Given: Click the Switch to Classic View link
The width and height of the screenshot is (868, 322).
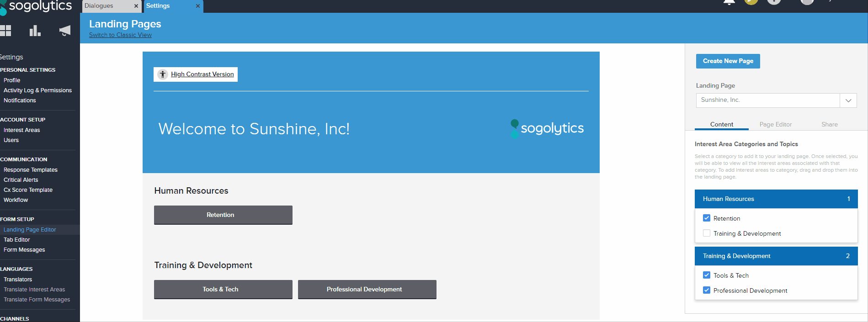Looking at the screenshot, I should (120, 35).
